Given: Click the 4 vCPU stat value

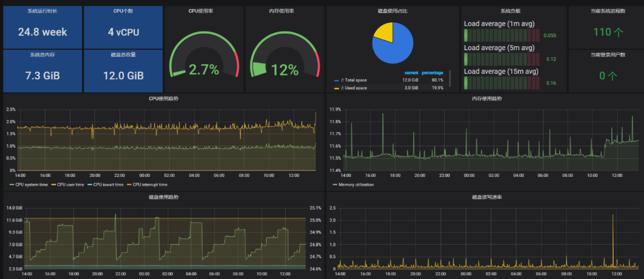Looking at the screenshot, I should coord(123,32).
